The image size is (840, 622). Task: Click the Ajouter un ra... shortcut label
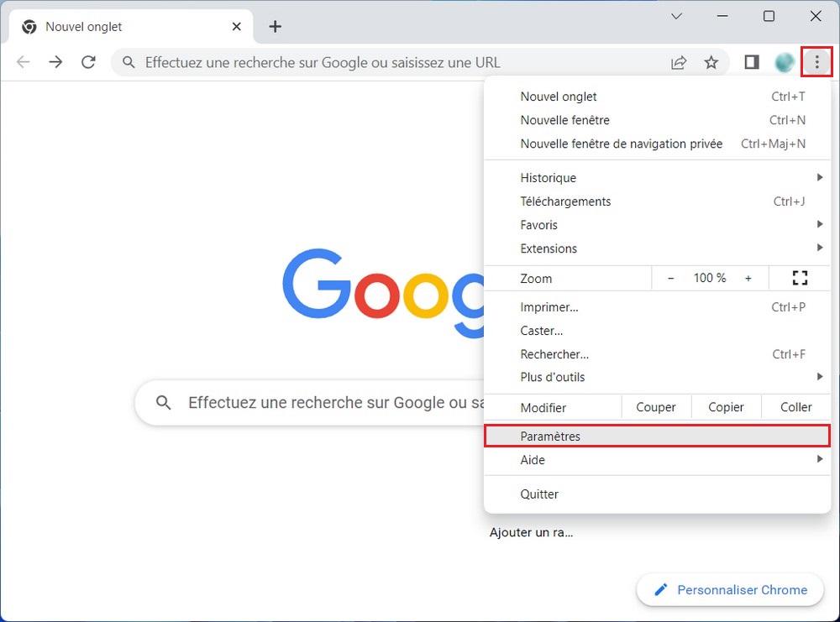(531, 533)
